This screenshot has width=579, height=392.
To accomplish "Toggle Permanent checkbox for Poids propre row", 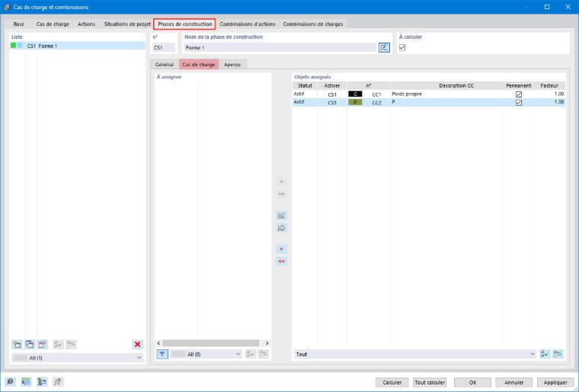I will pos(519,94).
